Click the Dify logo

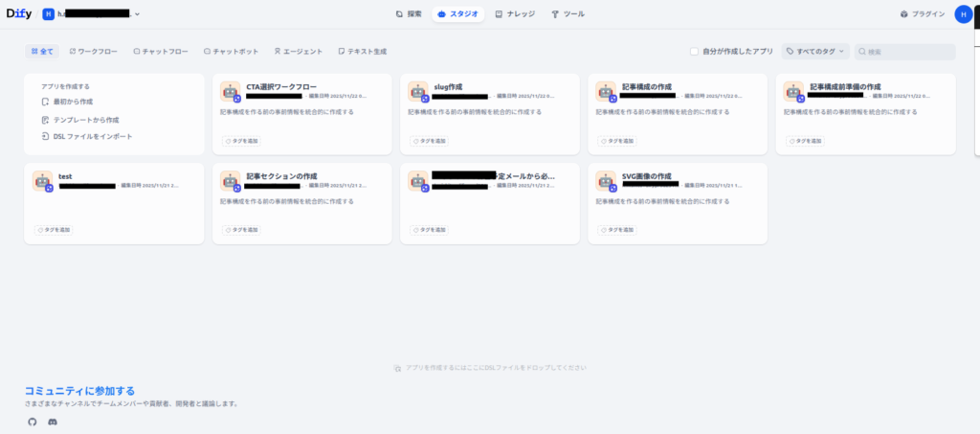tap(19, 14)
